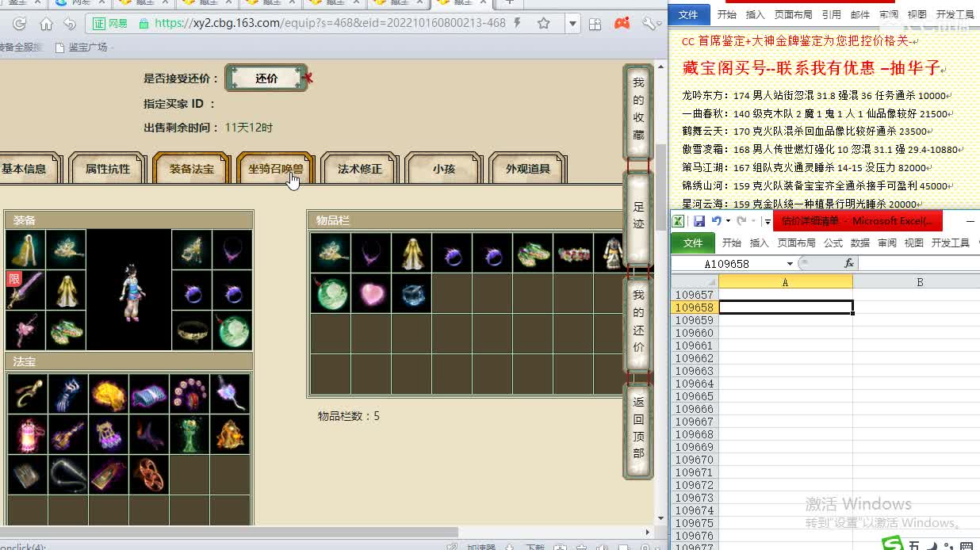Select the purple book treasure icon
The image size is (980, 550).
(149, 393)
